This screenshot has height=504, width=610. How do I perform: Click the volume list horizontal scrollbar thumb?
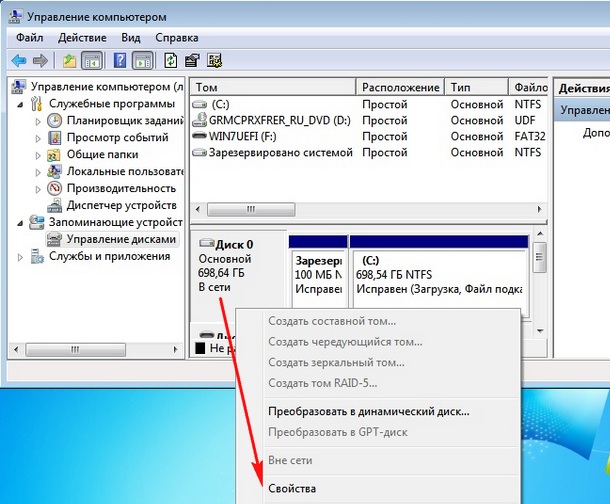point(251,210)
